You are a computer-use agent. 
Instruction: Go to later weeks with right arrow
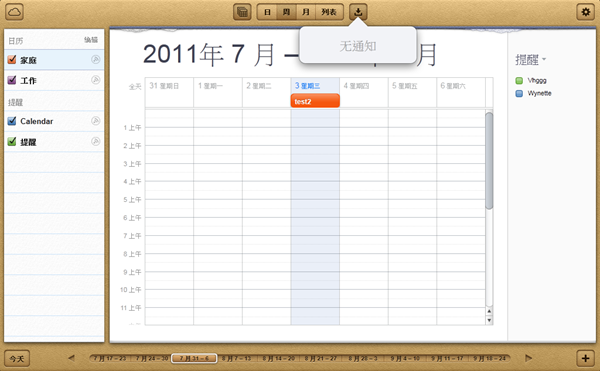[529, 358]
